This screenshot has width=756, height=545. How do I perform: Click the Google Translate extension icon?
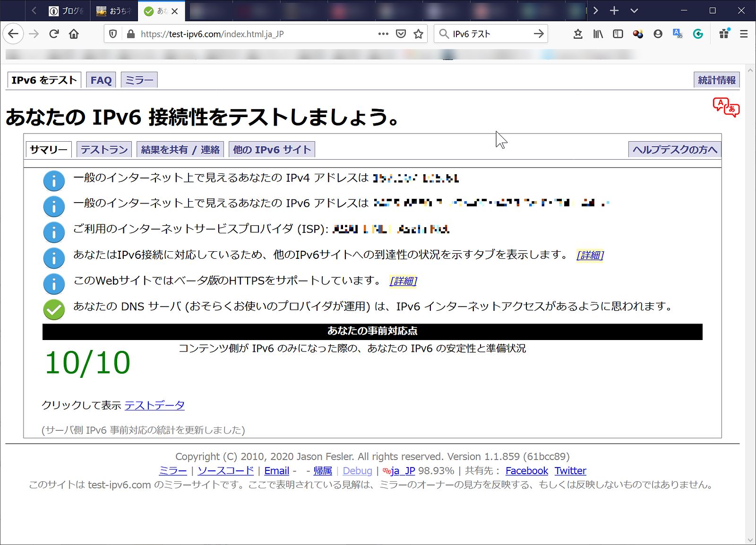678,34
